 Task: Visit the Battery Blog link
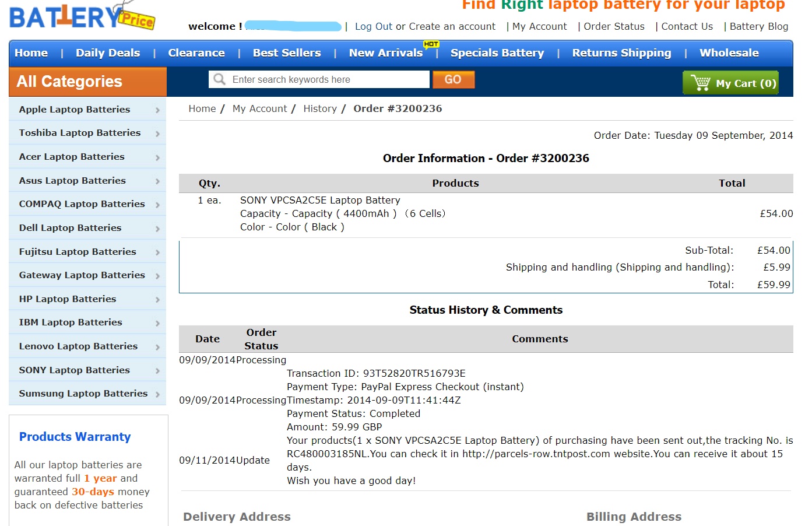759,26
